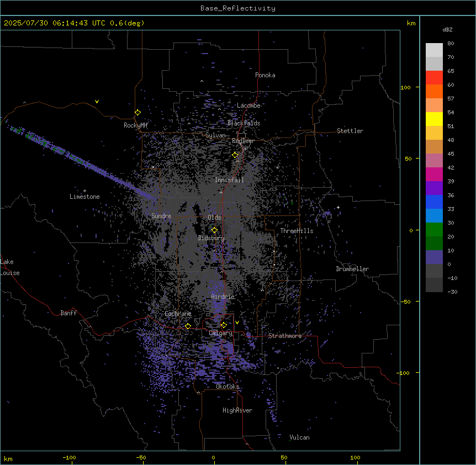Click the white plus marker west of Drumheller region
This screenshot has height=465, width=476.
tap(338, 207)
